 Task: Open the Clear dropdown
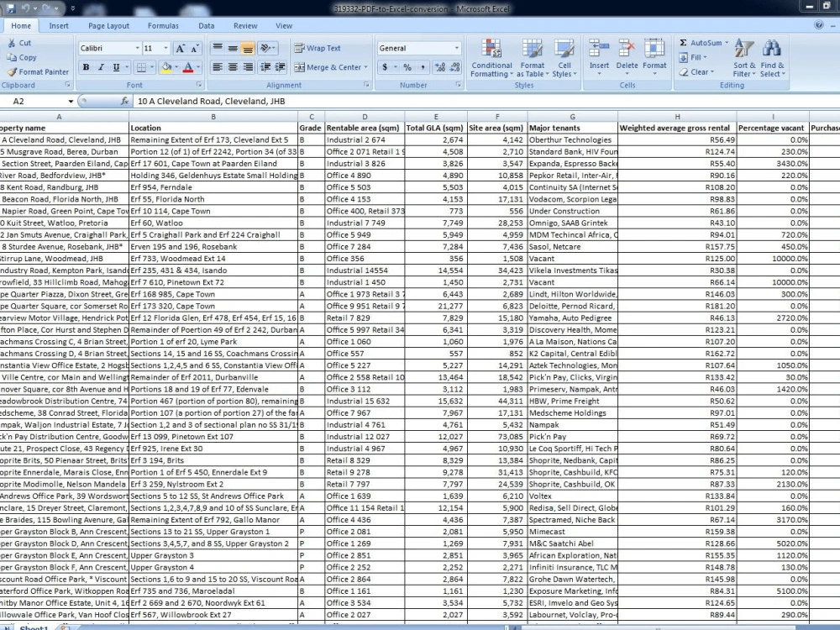click(x=696, y=71)
